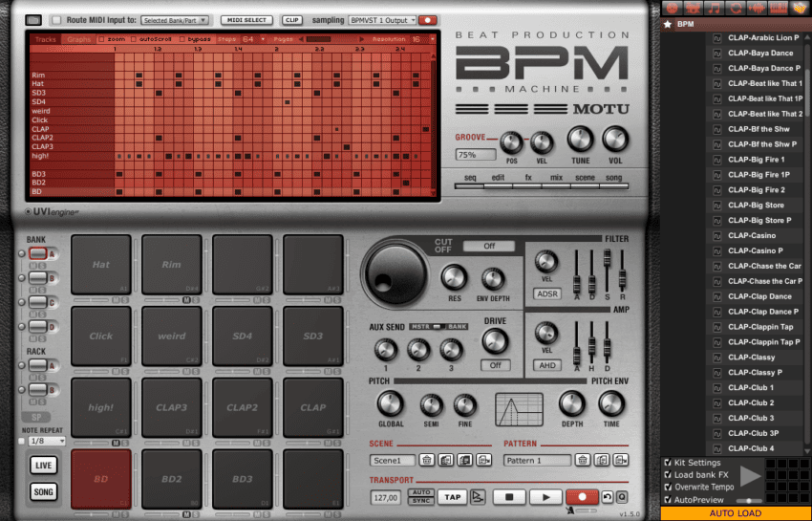Toggle the Overwrite Tempo checkbox
This screenshot has width=812, height=521.
pyautogui.click(x=667, y=487)
